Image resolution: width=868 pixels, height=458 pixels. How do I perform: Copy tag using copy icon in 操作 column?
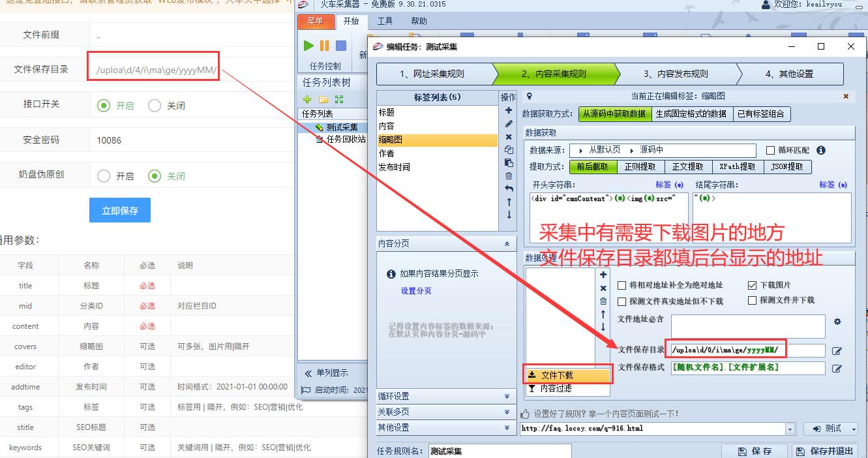click(509, 149)
